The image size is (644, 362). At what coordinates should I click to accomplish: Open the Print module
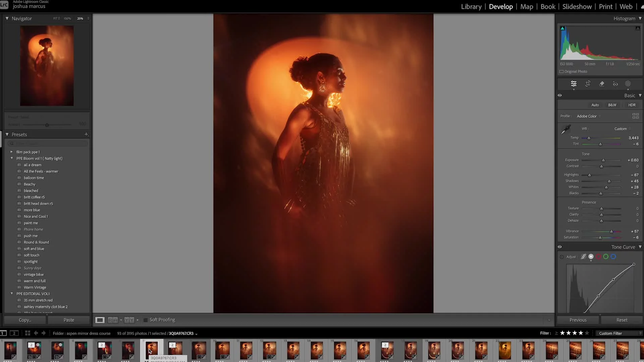(x=605, y=7)
